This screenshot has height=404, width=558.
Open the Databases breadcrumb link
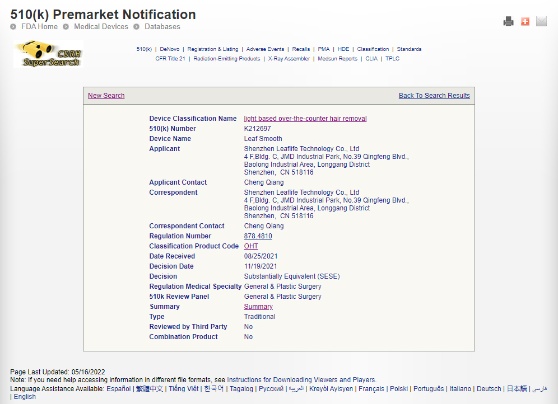(162, 27)
